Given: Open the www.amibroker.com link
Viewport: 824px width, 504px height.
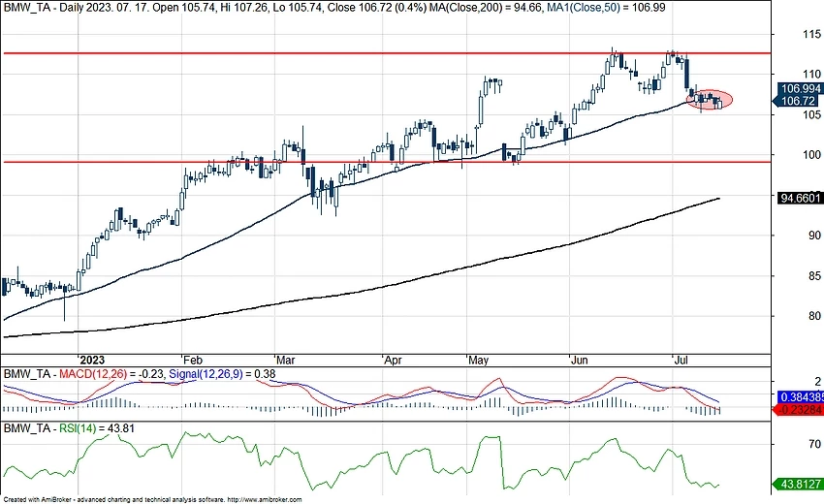Looking at the screenshot, I should (266, 500).
